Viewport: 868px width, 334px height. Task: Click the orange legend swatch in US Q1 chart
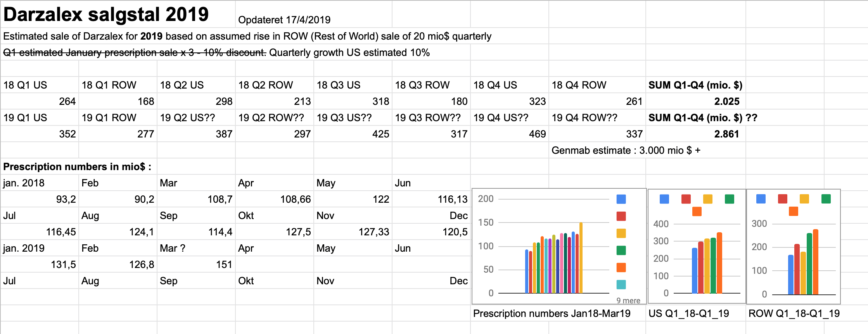(x=697, y=212)
